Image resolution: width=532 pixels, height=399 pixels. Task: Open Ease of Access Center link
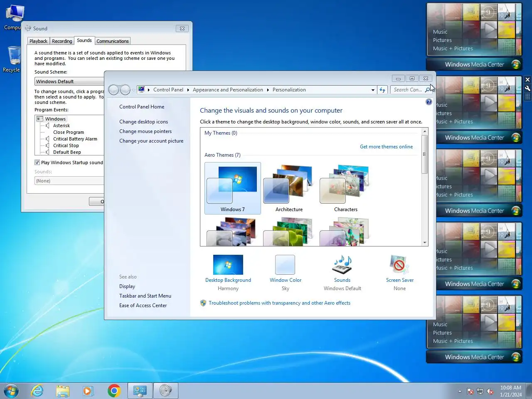143,305
